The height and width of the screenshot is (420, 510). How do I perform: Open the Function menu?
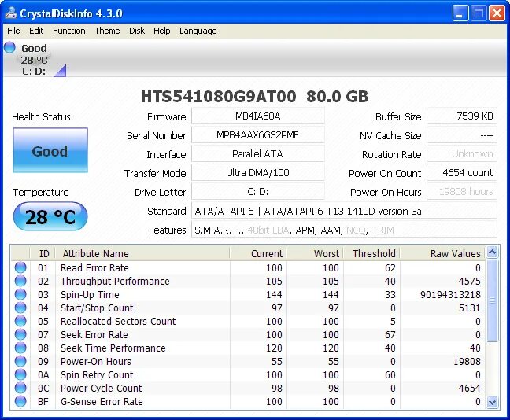[x=69, y=31]
